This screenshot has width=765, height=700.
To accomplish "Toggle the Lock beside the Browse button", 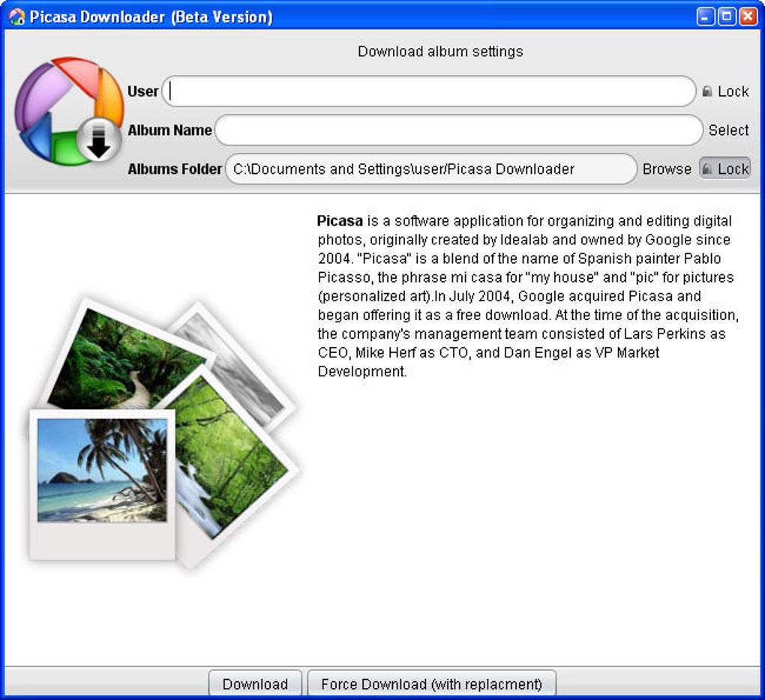I will [x=725, y=169].
